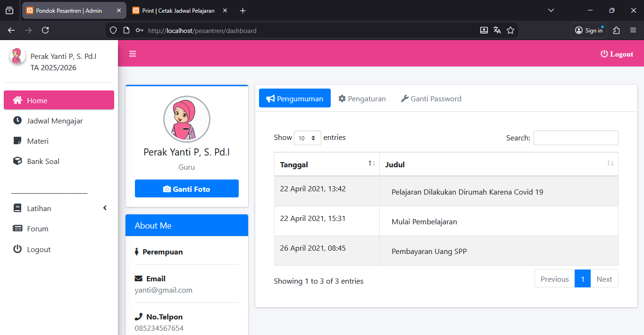Click the hamburger sidebar toggle icon
Image resolution: width=644 pixels, height=335 pixels.
[133, 54]
